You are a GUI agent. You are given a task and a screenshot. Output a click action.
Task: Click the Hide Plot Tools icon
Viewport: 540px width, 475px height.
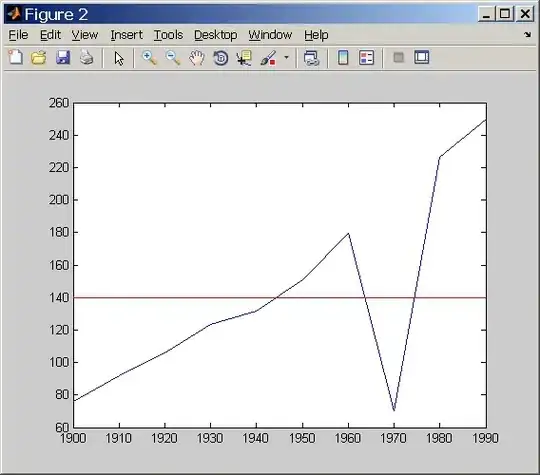point(398,57)
